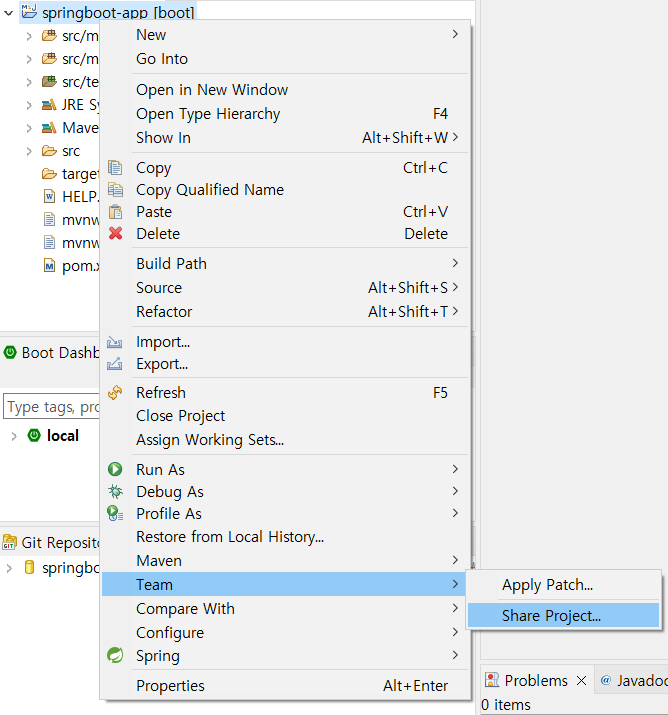
Task: Click the HELP file document icon
Action: click(49, 197)
